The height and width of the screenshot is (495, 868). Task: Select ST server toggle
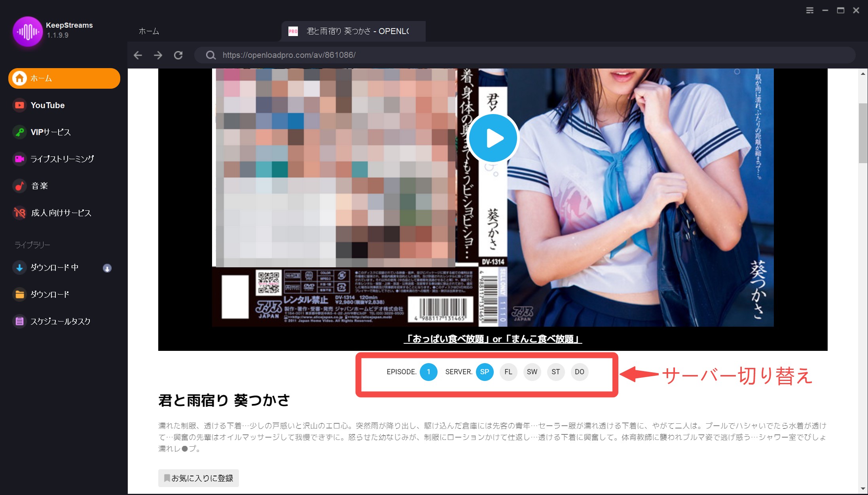(x=555, y=371)
